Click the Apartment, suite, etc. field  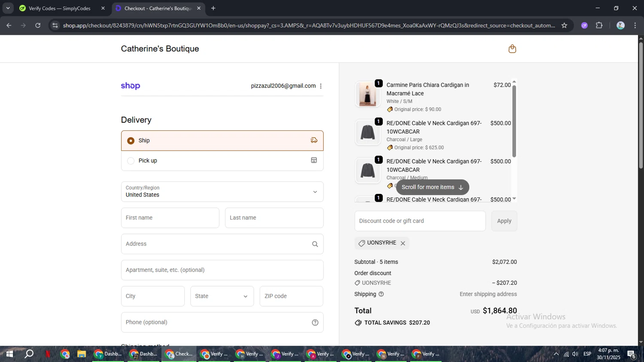coord(222,270)
